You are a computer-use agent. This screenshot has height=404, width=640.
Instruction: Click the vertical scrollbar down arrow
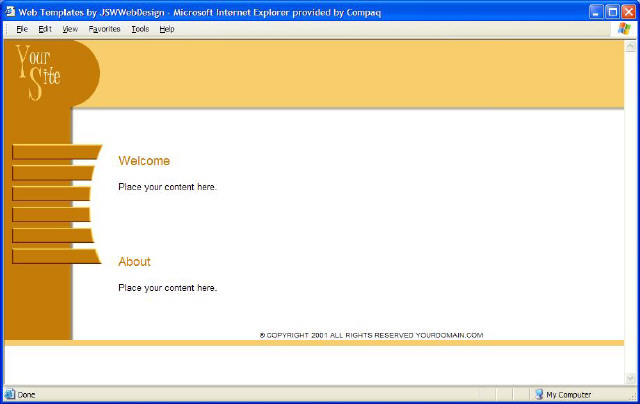[630, 378]
